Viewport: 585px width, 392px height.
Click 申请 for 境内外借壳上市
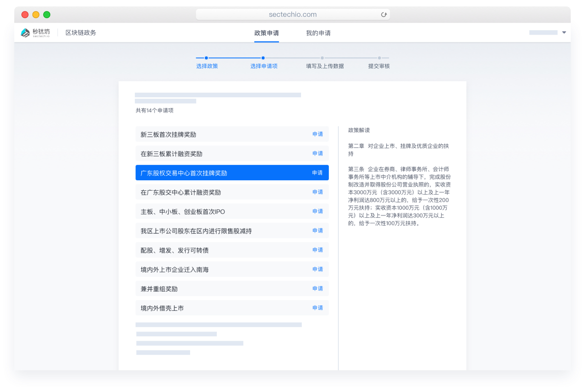pos(317,308)
